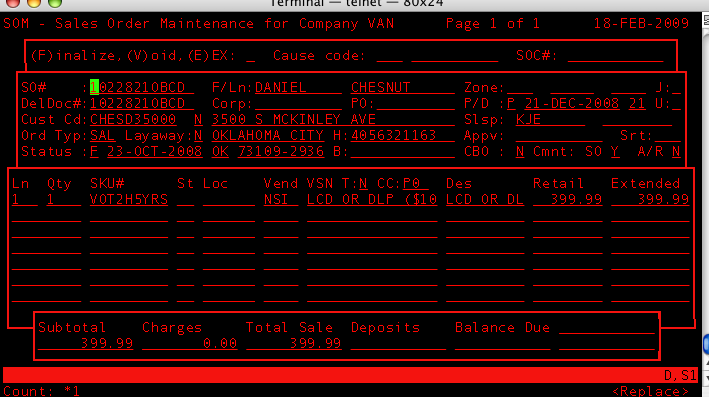Click the U: field

pos(676,104)
